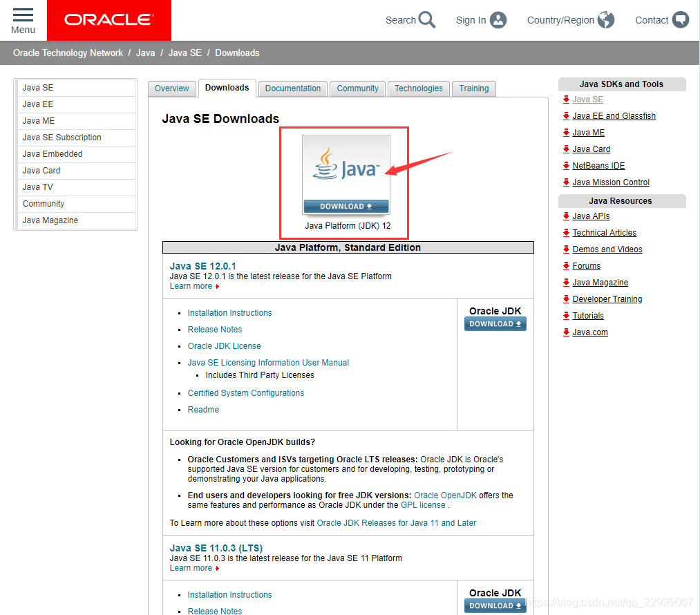The width and height of the screenshot is (700, 615).
Task: Click the GPL license link
Action: (423, 504)
